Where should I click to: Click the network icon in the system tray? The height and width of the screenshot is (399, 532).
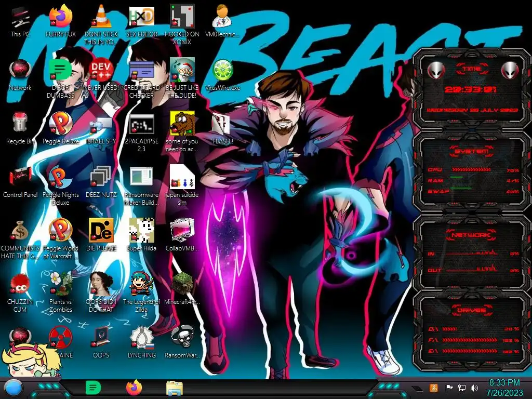coord(461,388)
